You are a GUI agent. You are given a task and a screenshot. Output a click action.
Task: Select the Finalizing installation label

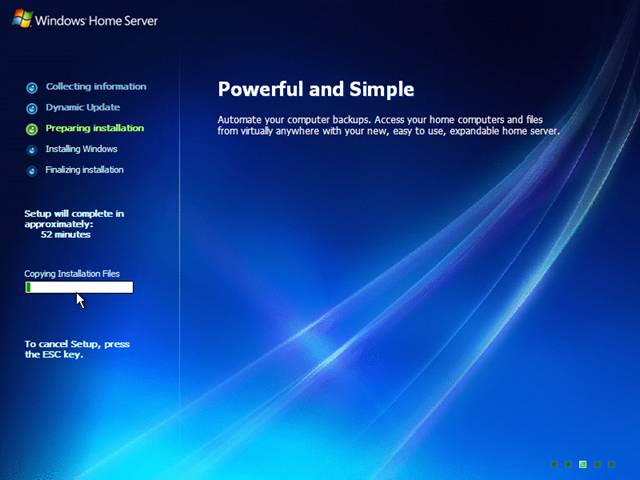(x=84, y=170)
